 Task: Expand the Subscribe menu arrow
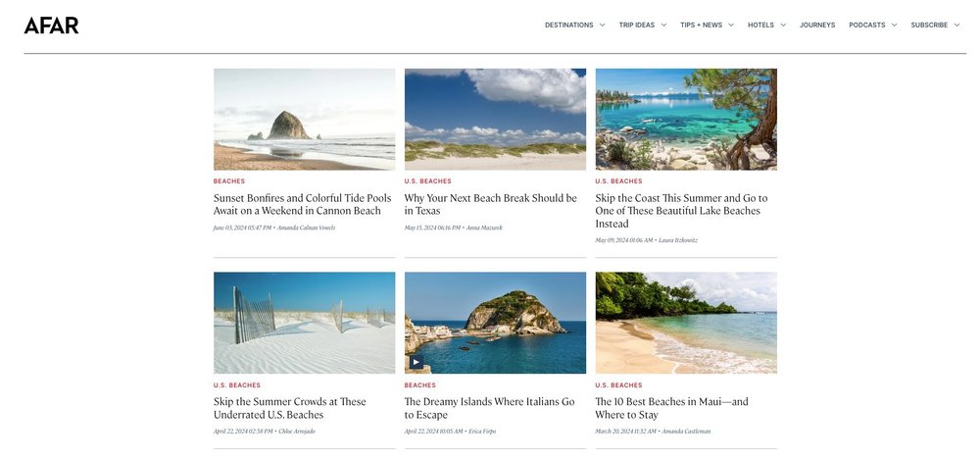point(956,25)
